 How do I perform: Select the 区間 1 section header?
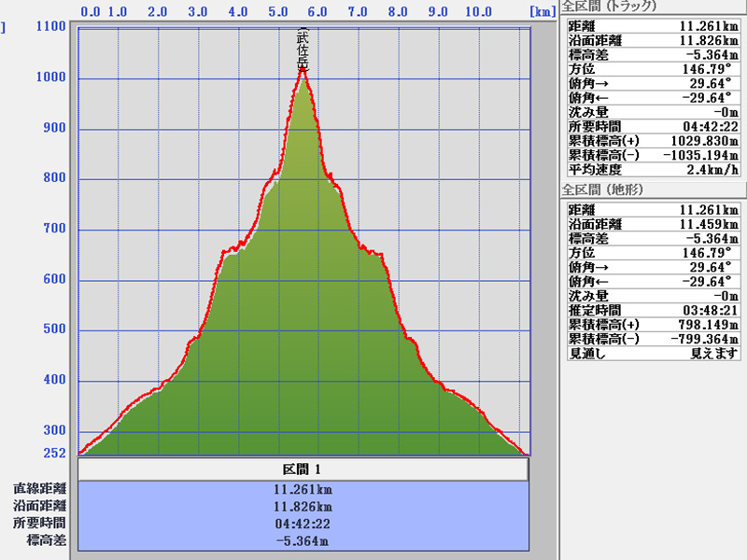coord(303,469)
